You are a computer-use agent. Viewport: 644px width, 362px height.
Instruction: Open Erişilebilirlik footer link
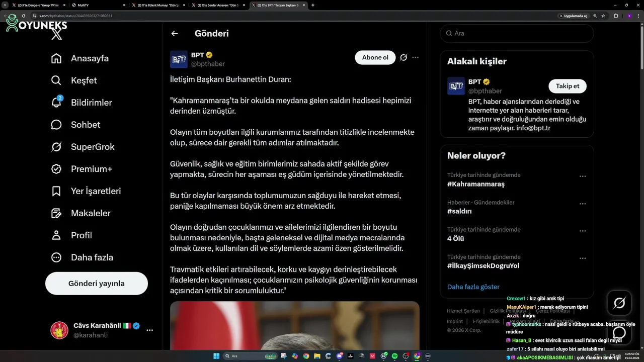point(486,321)
